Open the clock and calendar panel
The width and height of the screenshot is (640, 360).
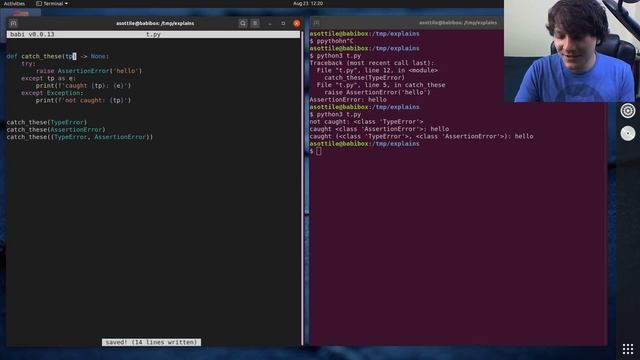tap(308, 3)
